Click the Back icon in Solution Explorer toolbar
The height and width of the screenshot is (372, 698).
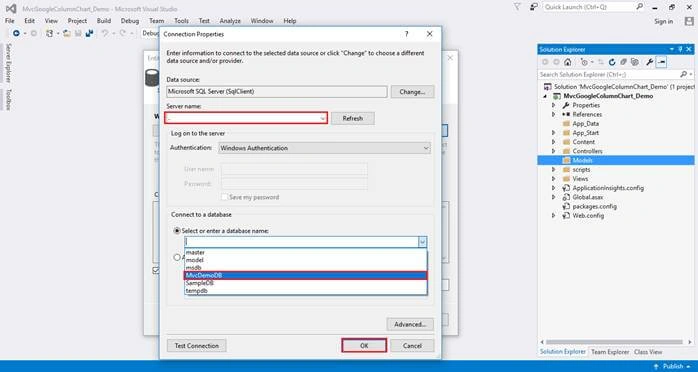[x=545, y=62]
